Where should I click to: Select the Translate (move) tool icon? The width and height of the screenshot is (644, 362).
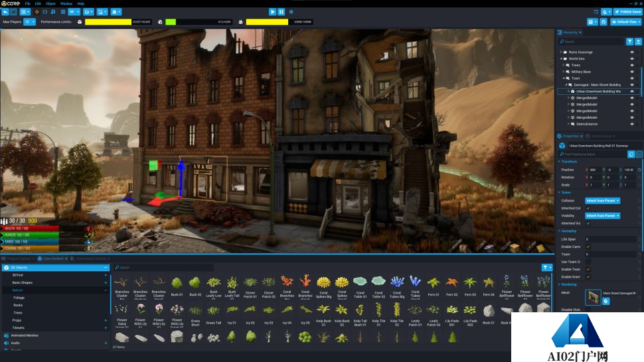(x=37, y=12)
